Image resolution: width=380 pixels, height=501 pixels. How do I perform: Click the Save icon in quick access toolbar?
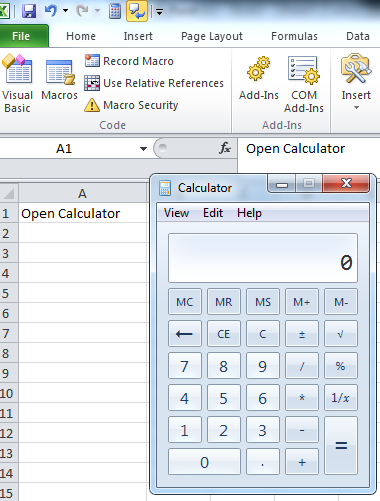coord(29,12)
